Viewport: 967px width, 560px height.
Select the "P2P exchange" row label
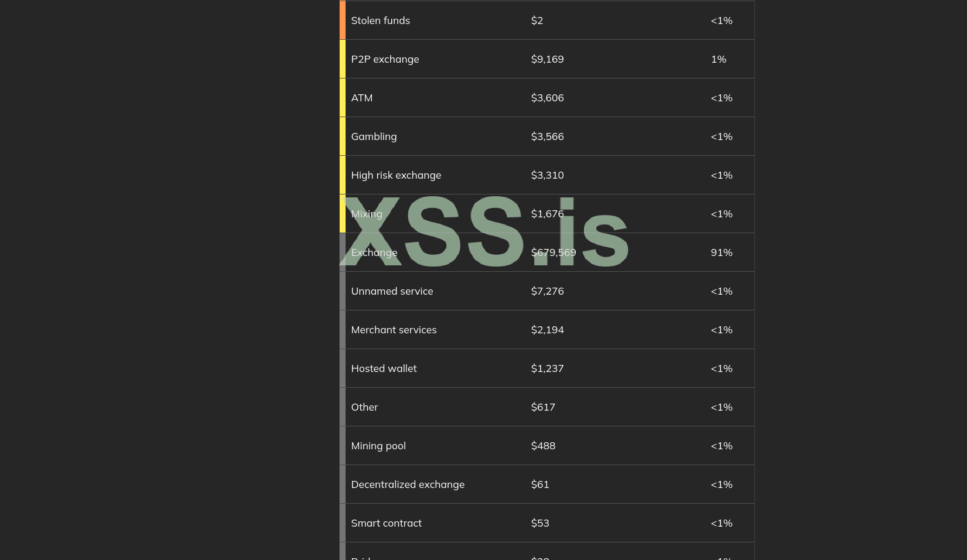click(385, 59)
